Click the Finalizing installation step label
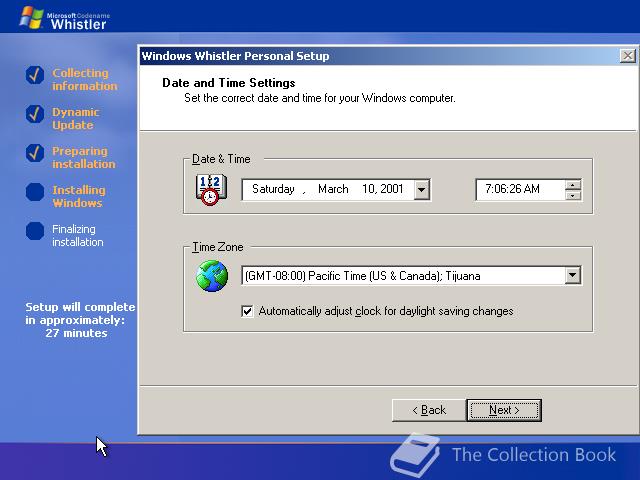The width and height of the screenshot is (640, 480). click(78, 236)
